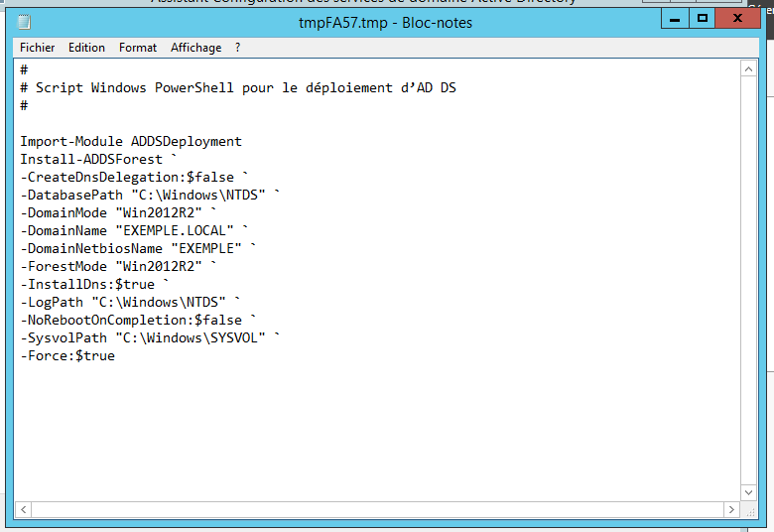774x532 pixels.
Task: Click the '-DomainMode "Win2012R2"' line
Action: point(118,212)
